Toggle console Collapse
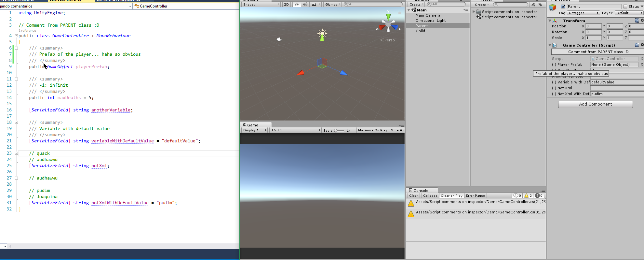 pos(430,196)
